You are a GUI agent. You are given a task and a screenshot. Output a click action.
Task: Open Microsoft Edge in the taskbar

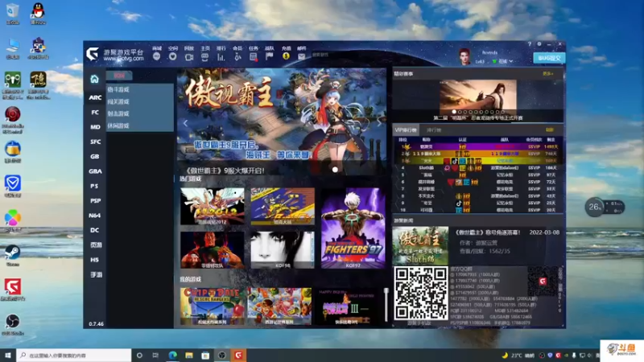pyautogui.click(x=172, y=355)
